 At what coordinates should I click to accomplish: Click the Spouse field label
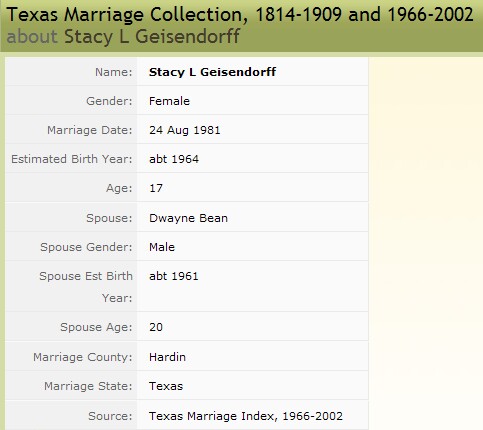109,218
